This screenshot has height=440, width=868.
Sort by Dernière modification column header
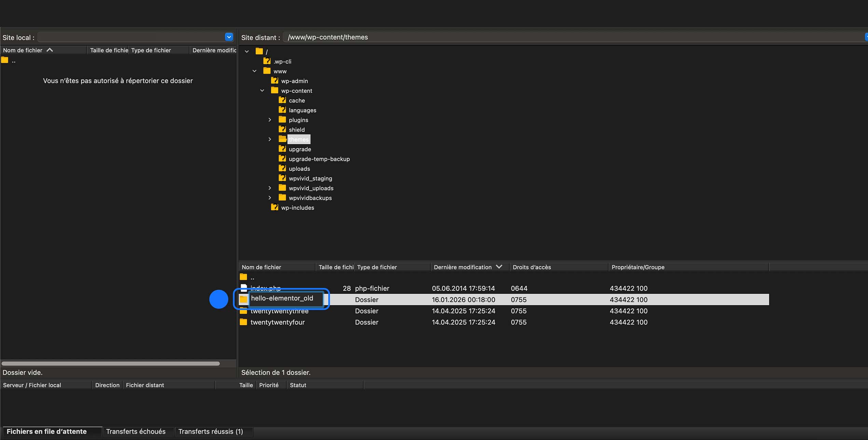(x=463, y=267)
